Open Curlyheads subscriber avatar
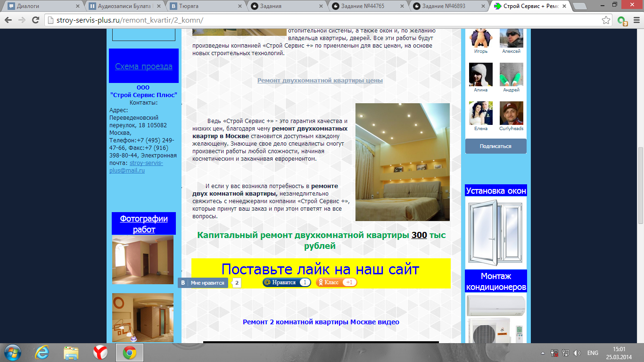Screen dimensions: 644x362 click(512, 113)
